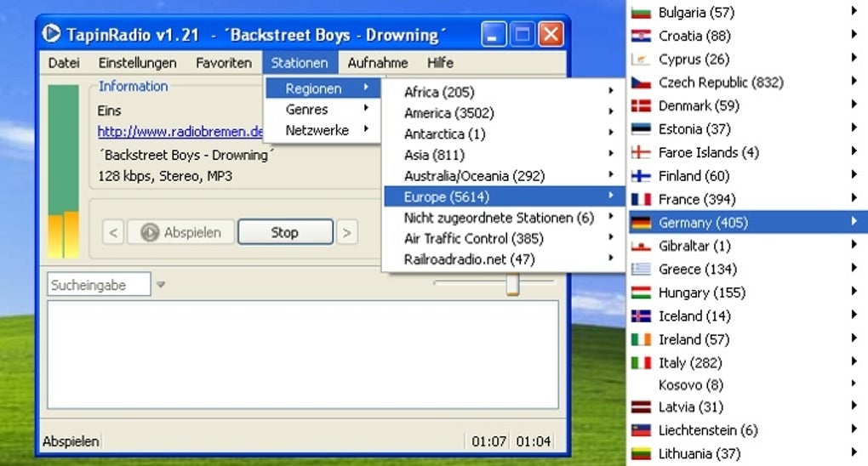The image size is (868, 466).
Task: Click the Estonia flag icon
Action: pyautogui.click(x=641, y=129)
